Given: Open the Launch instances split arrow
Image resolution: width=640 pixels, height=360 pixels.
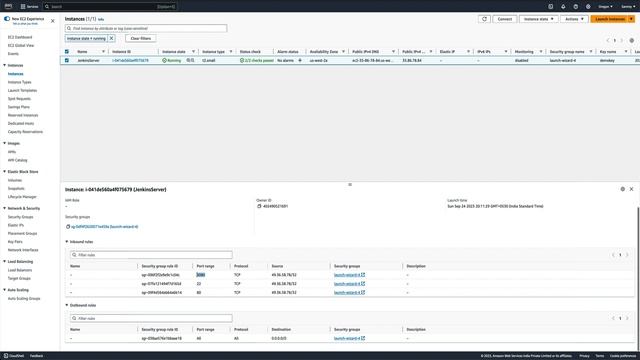Looking at the screenshot, I should point(631,19).
